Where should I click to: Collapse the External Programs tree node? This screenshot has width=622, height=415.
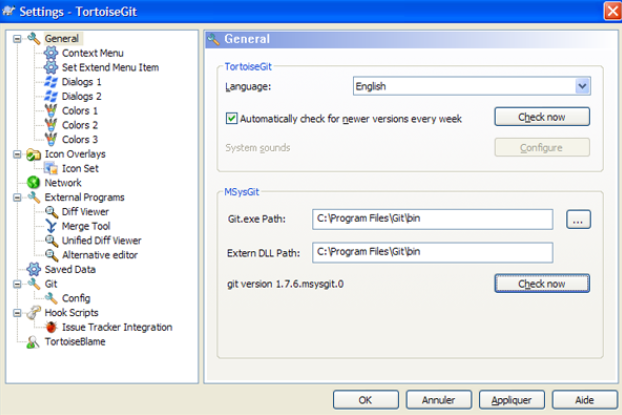pyautogui.click(x=17, y=198)
